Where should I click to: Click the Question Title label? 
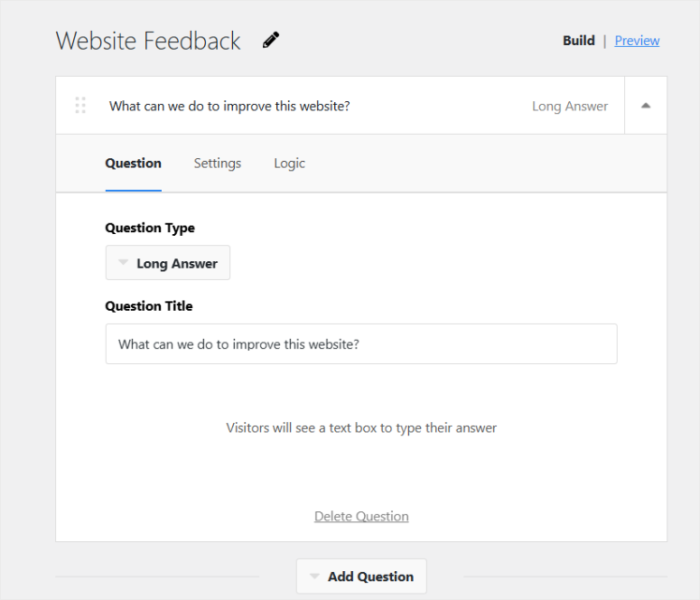click(x=149, y=306)
